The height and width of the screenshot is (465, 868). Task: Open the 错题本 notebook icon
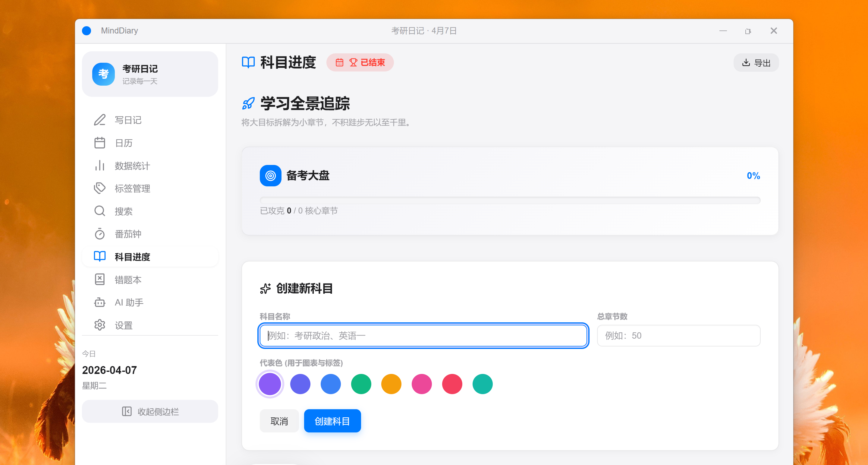coord(100,279)
